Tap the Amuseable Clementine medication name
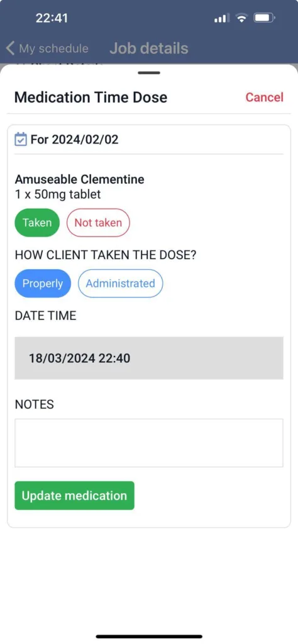Viewport: 298px width, 644px height. (x=80, y=179)
